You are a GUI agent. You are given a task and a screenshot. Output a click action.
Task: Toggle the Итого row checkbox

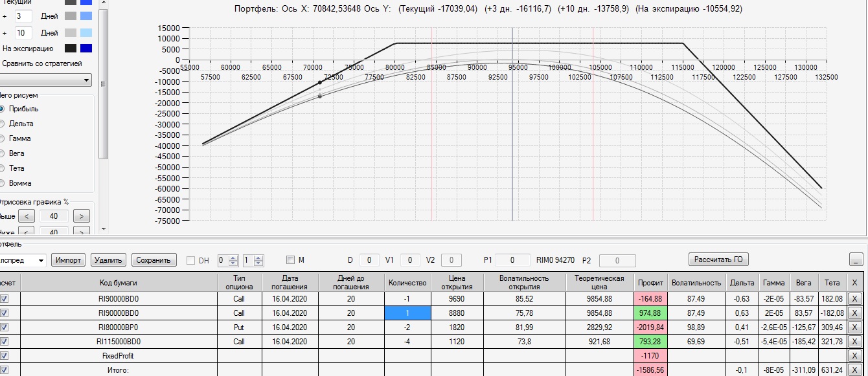tap(5, 370)
